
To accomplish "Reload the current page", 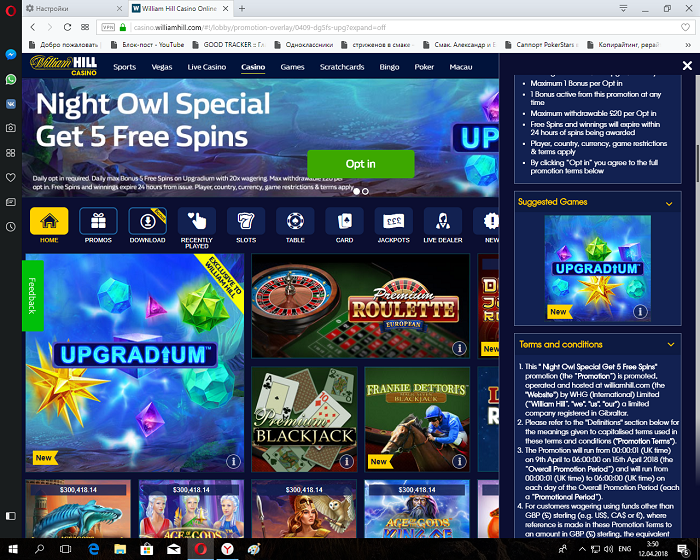I will click(x=67, y=27).
